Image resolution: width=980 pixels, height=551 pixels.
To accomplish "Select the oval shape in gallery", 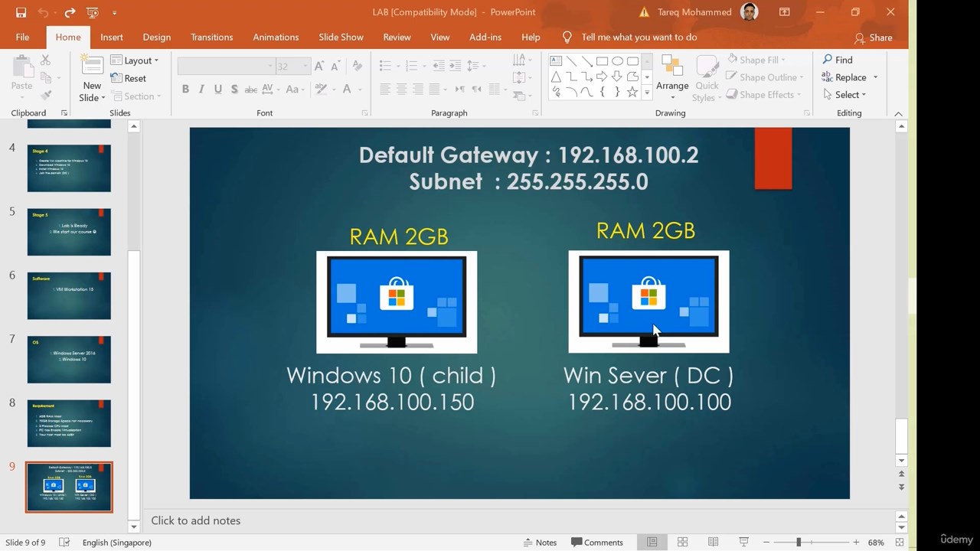I will tap(617, 61).
